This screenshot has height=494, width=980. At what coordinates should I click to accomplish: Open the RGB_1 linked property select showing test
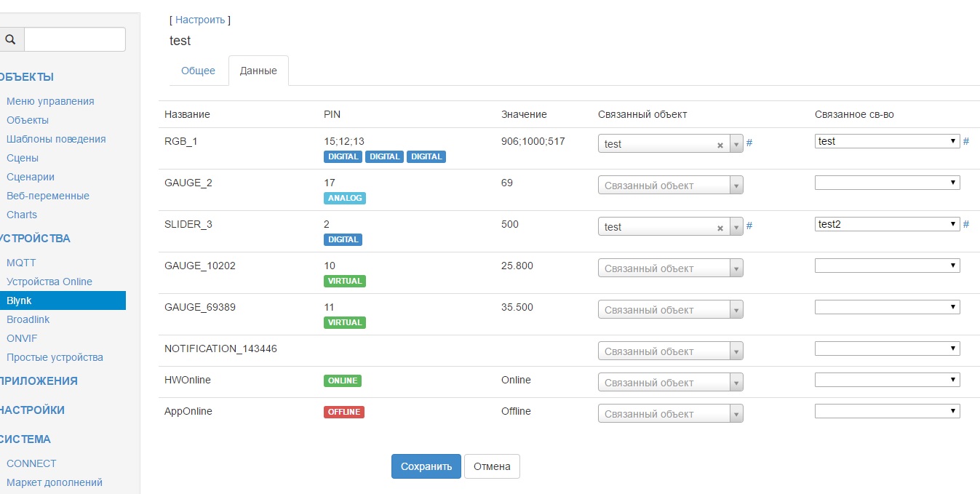tap(888, 141)
